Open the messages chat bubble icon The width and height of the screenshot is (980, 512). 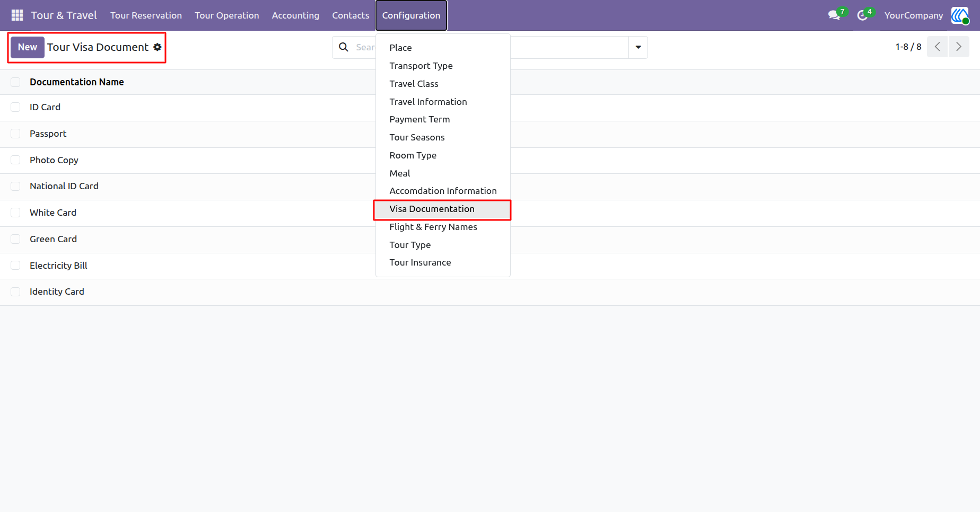(x=834, y=15)
